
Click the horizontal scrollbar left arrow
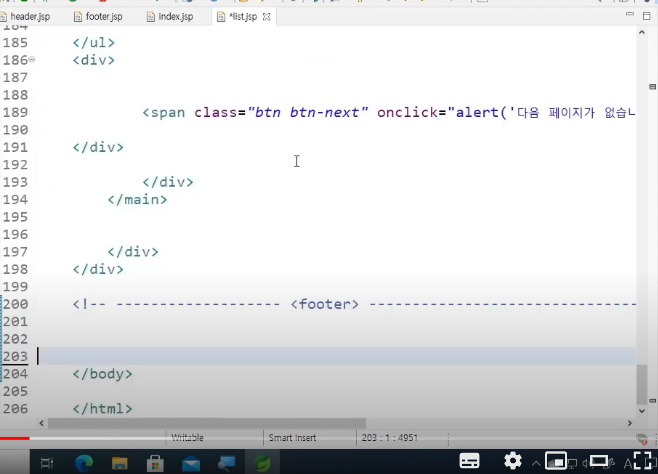tap(42, 423)
